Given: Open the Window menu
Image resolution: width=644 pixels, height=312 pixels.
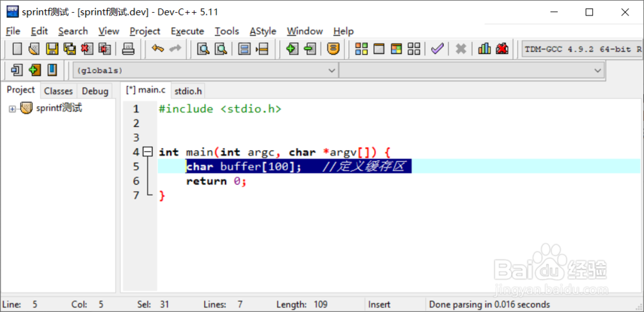Looking at the screenshot, I should [305, 31].
